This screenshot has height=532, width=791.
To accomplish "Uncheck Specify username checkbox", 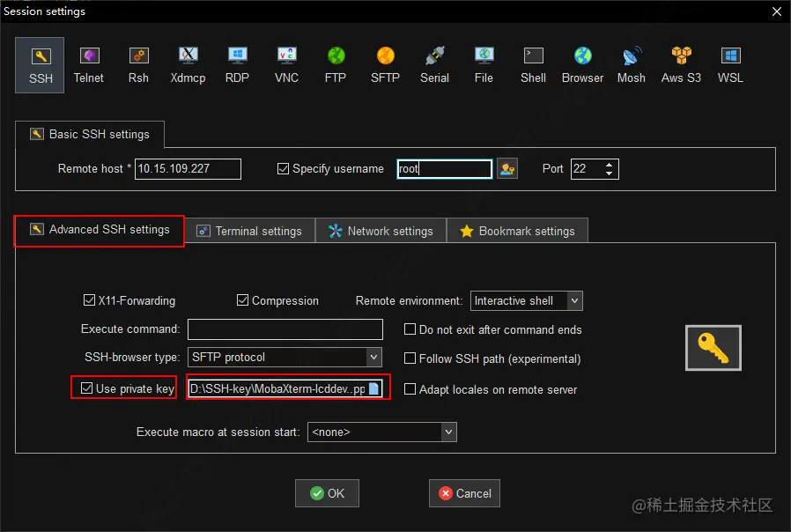I will pyautogui.click(x=283, y=168).
